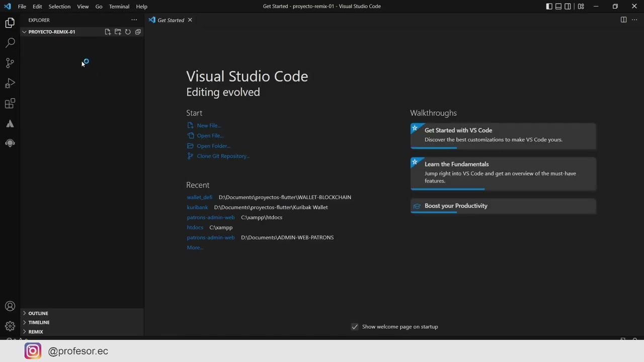Screen dimensions: 644x362
Task: Open the Edit menu
Action: click(37, 7)
